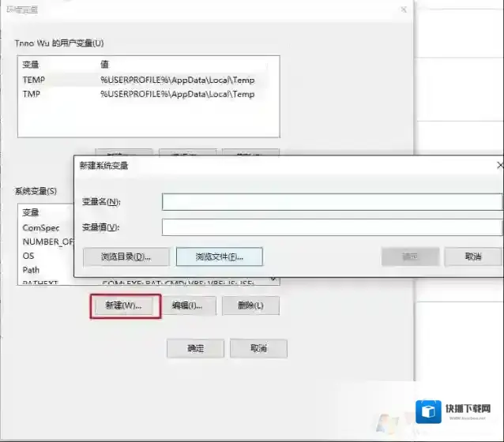Viewport: 504px width, 442px height.
Task: Select the NUMBER_OF system variable row
Action: point(47,242)
